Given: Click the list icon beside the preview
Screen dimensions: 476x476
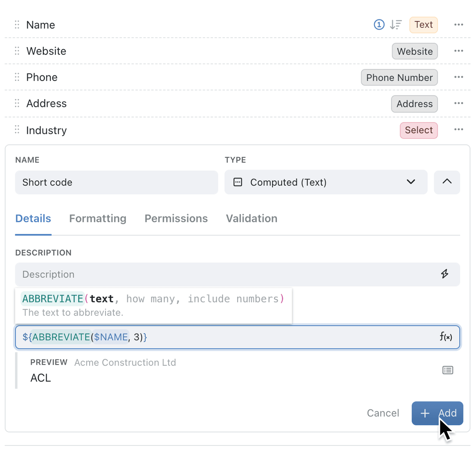Looking at the screenshot, I should click(x=447, y=370).
